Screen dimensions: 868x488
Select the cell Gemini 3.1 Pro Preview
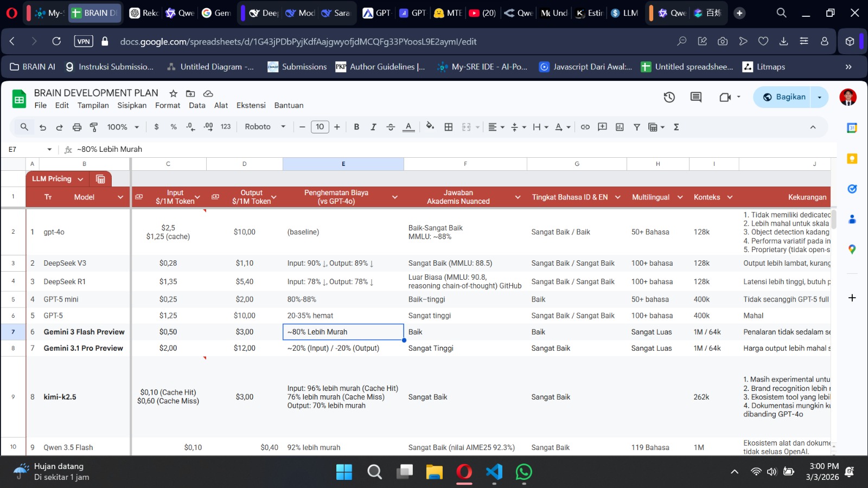(84, 348)
